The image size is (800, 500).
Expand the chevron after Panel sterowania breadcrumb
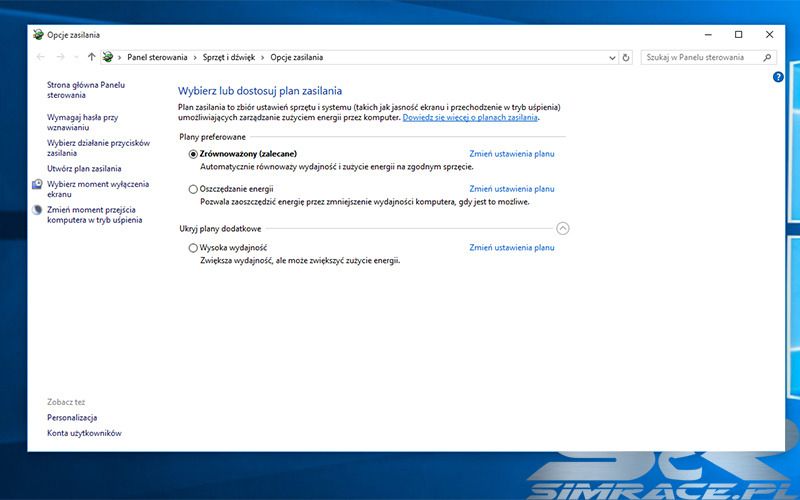197,58
